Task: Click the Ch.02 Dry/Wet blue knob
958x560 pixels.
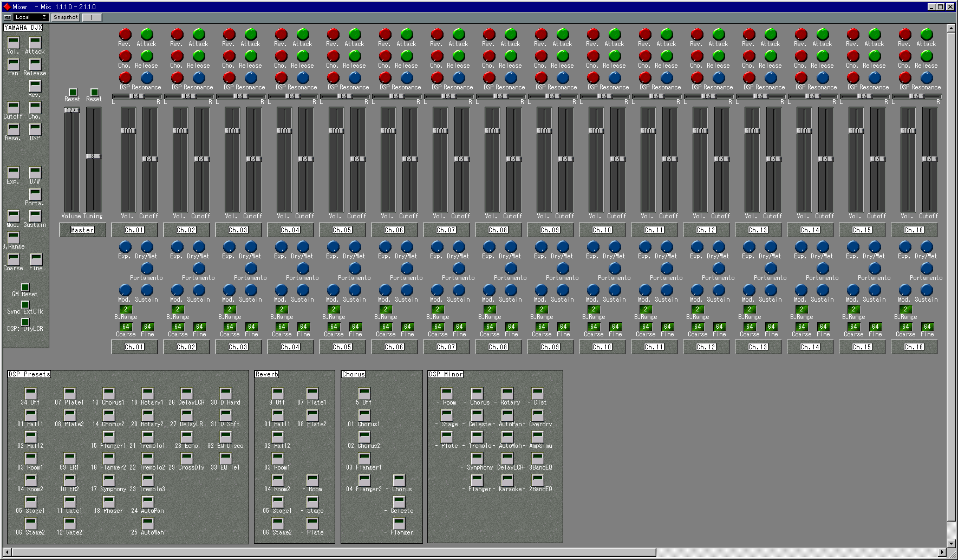Action: [x=199, y=247]
